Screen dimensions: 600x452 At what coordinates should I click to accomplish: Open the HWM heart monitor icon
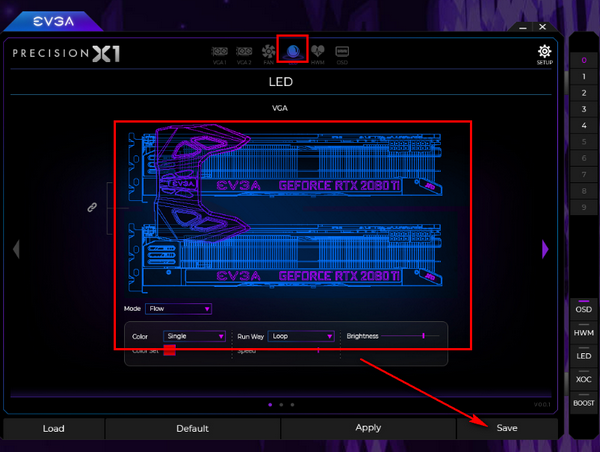(318, 54)
